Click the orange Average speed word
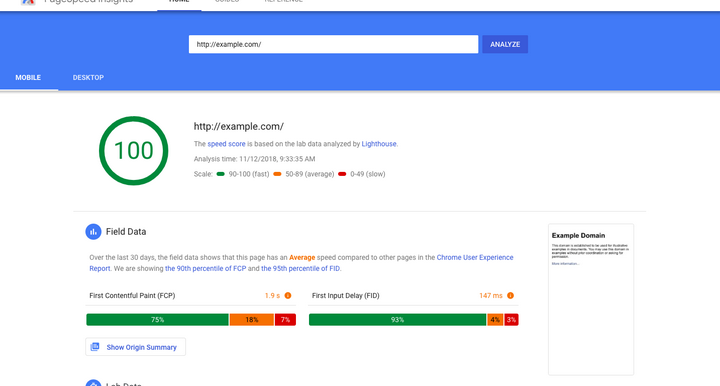The width and height of the screenshot is (720, 386). pyautogui.click(x=302, y=257)
